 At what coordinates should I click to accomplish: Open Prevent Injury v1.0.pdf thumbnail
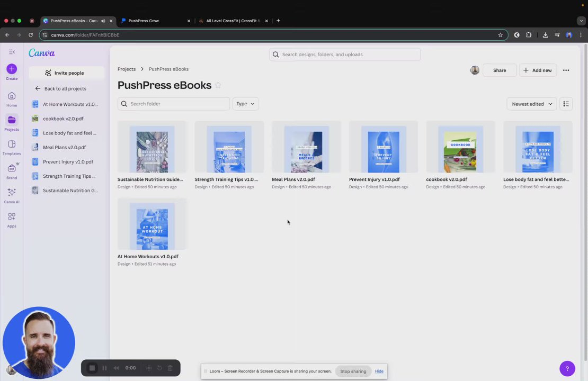384,147
